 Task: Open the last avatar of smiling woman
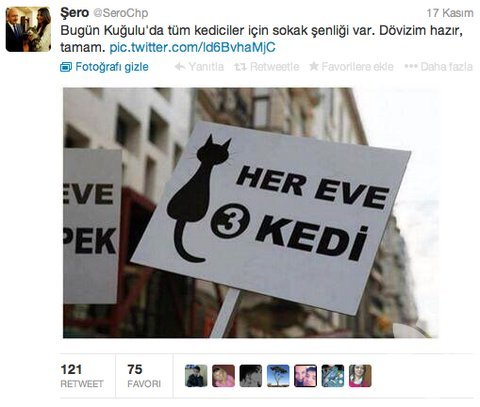coord(360,376)
